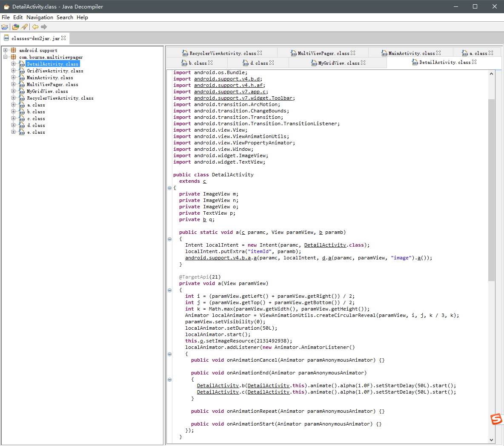Viewport: 504px width, 446px height.
Task: Click the Open File toolbar icon
Action: click(5, 27)
